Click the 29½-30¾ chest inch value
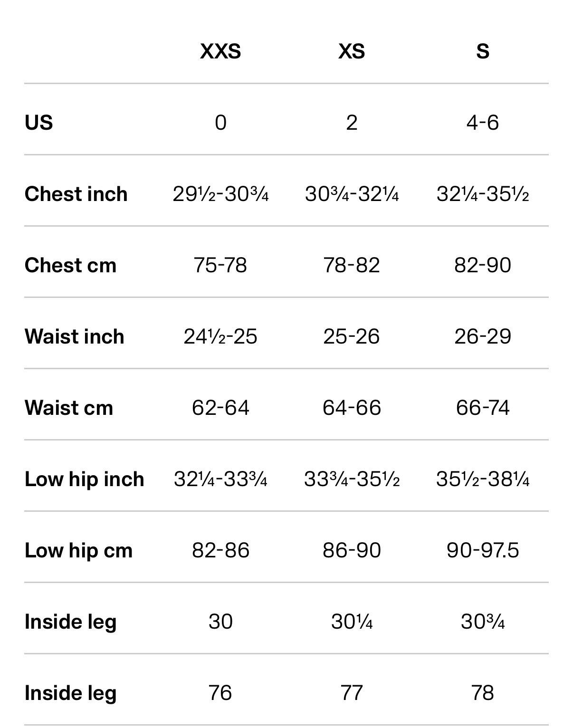The image size is (573, 728). [220, 194]
